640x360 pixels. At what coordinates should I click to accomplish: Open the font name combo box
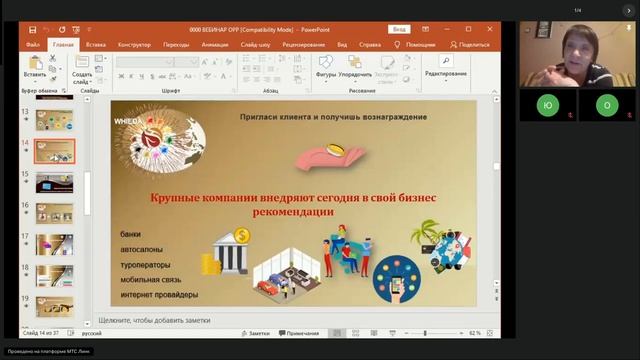pos(144,62)
